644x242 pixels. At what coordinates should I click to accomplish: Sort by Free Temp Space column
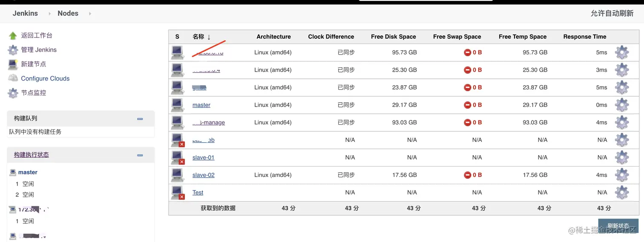[523, 37]
